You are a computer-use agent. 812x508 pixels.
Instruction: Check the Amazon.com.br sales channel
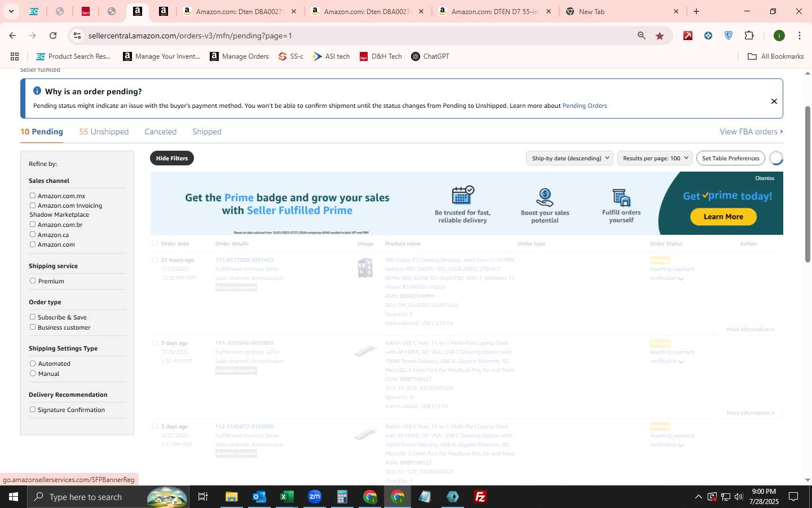(x=33, y=224)
